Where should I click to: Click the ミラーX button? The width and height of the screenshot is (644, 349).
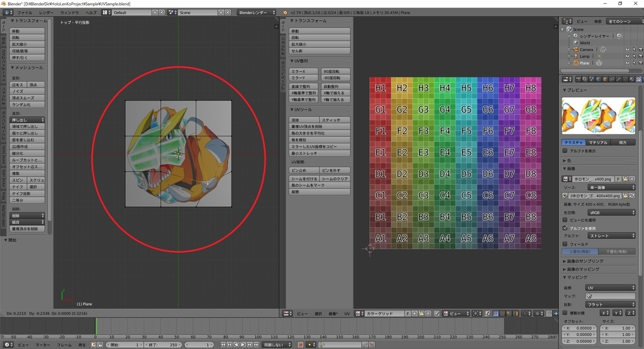tap(304, 71)
